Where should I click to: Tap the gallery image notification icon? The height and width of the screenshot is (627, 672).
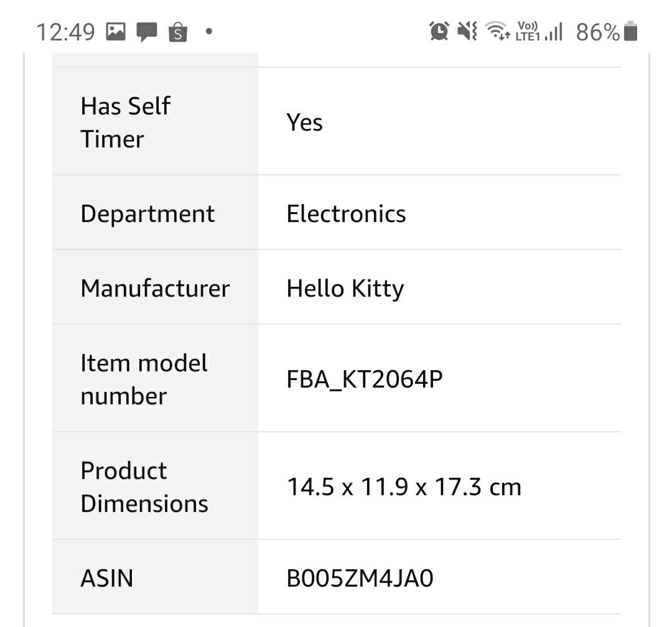pos(116,31)
